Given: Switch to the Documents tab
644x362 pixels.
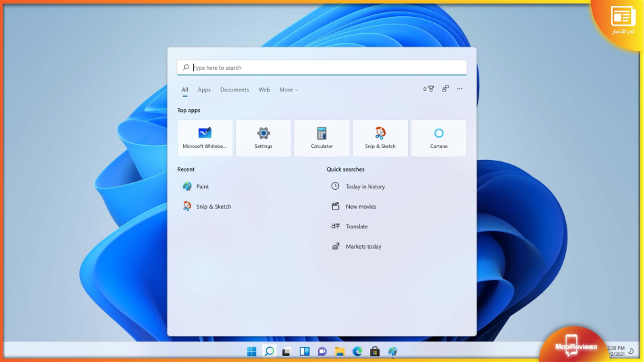Looking at the screenshot, I should click(x=235, y=89).
